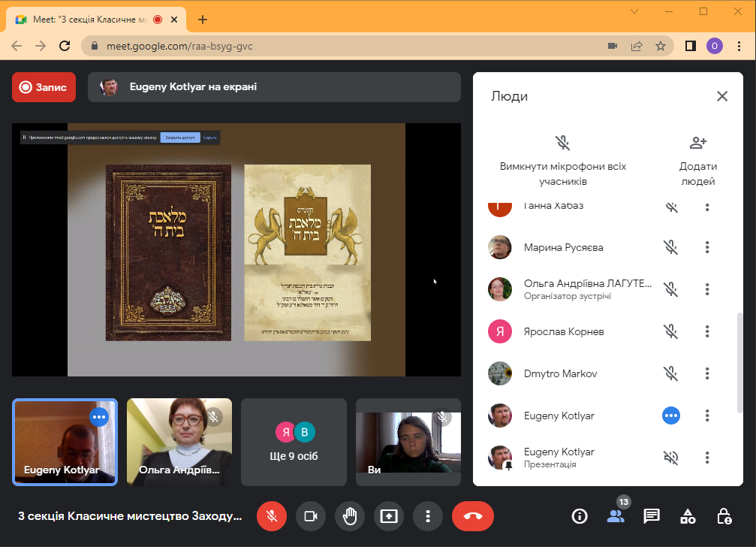Open a new browser tab

[203, 20]
